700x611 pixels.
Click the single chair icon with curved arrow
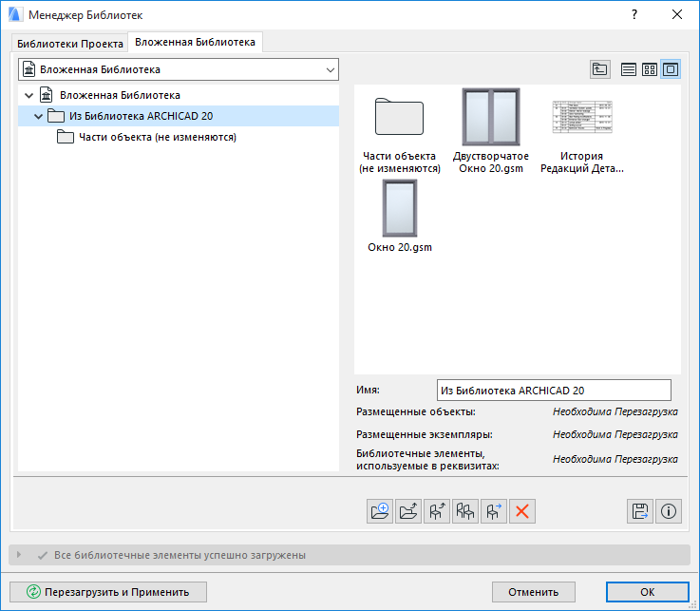[437, 511]
